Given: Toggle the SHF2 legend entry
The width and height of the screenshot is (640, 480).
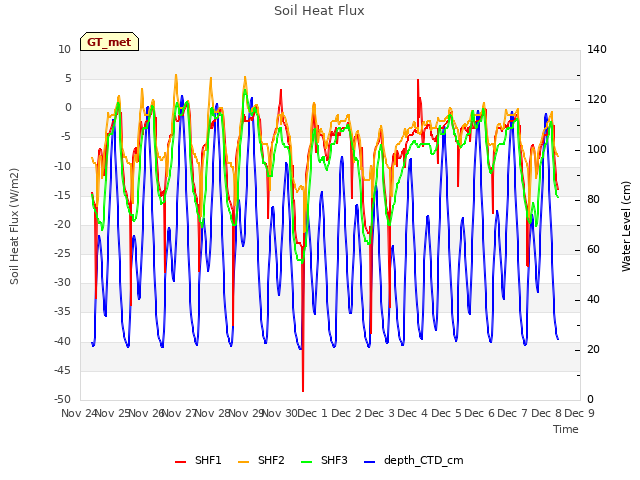Looking at the screenshot, I should (x=261, y=460).
